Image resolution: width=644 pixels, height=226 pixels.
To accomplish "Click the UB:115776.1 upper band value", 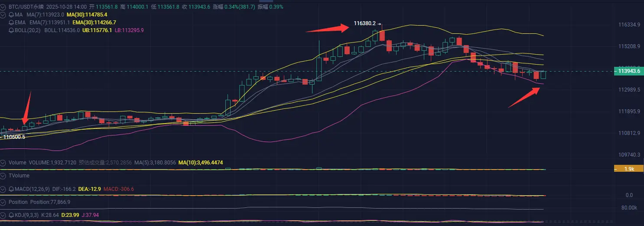I will [x=97, y=30].
